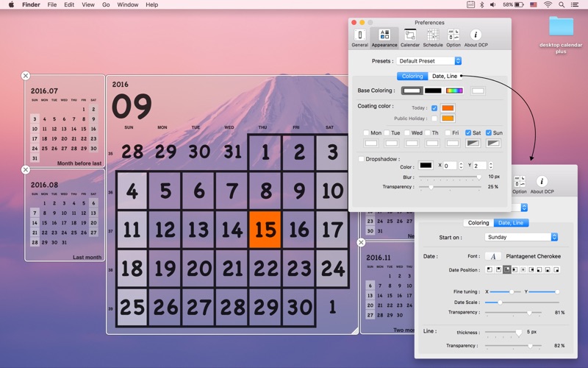Close the 2016.11 mini calendar widget
The height and width of the screenshot is (368, 588).
pyautogui.click(x=361, y=243)
